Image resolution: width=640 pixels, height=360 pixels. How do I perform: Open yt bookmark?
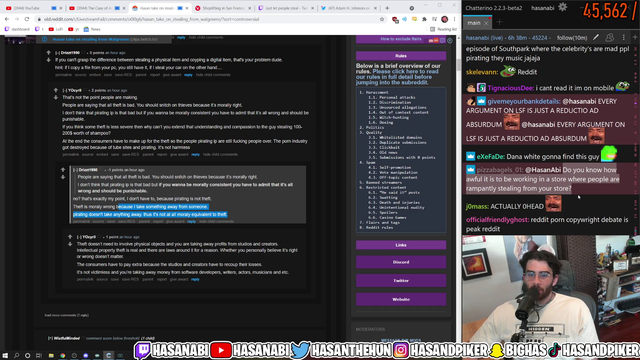[73, 29]
